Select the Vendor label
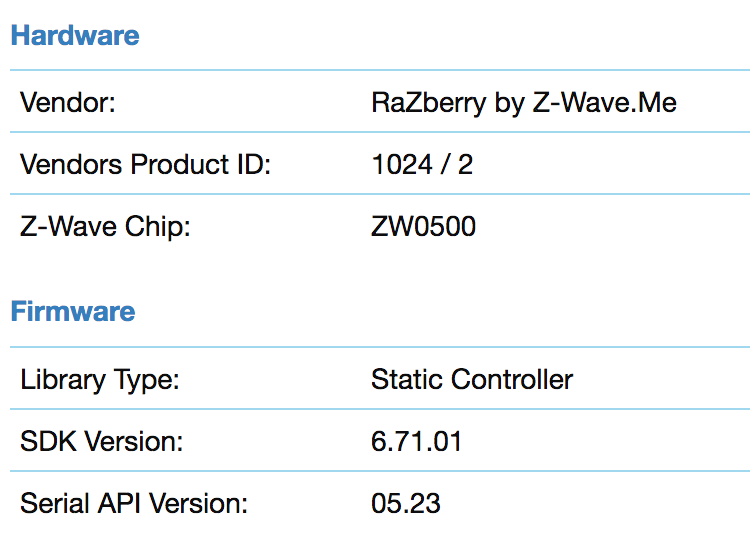 (x=67, y=102)
